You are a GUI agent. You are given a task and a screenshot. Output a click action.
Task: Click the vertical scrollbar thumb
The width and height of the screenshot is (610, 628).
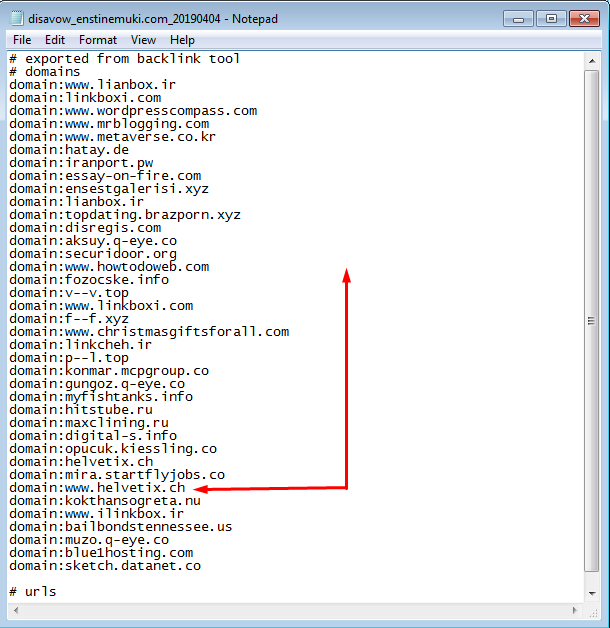(x=592, y=321)
